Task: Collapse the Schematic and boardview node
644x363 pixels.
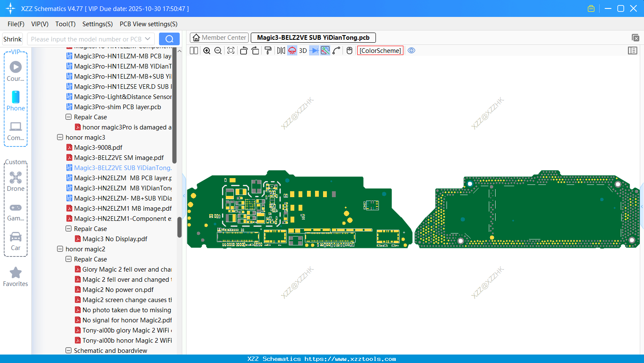Action: [69, 351]
